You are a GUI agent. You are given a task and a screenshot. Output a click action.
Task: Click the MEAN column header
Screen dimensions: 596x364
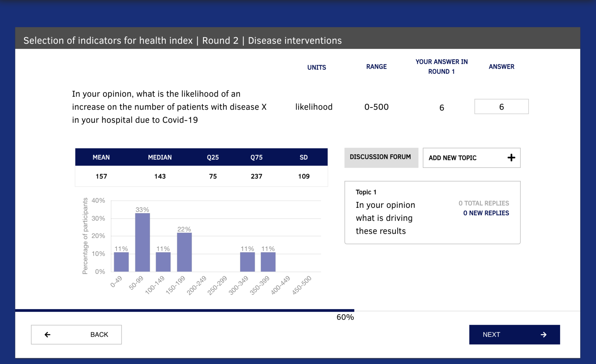pyautogui.click(x=101, y=157)
